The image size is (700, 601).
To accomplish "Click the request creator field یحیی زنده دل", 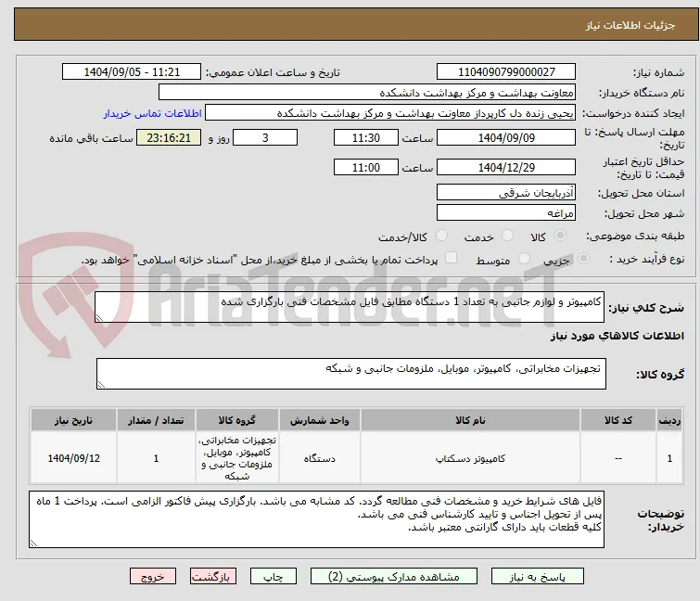I will (389, 113).
